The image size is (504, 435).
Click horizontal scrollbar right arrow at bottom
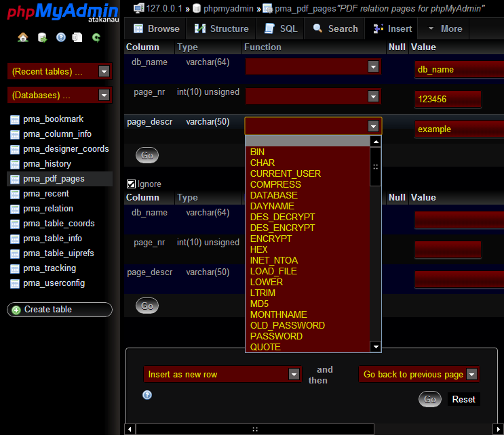498,429
